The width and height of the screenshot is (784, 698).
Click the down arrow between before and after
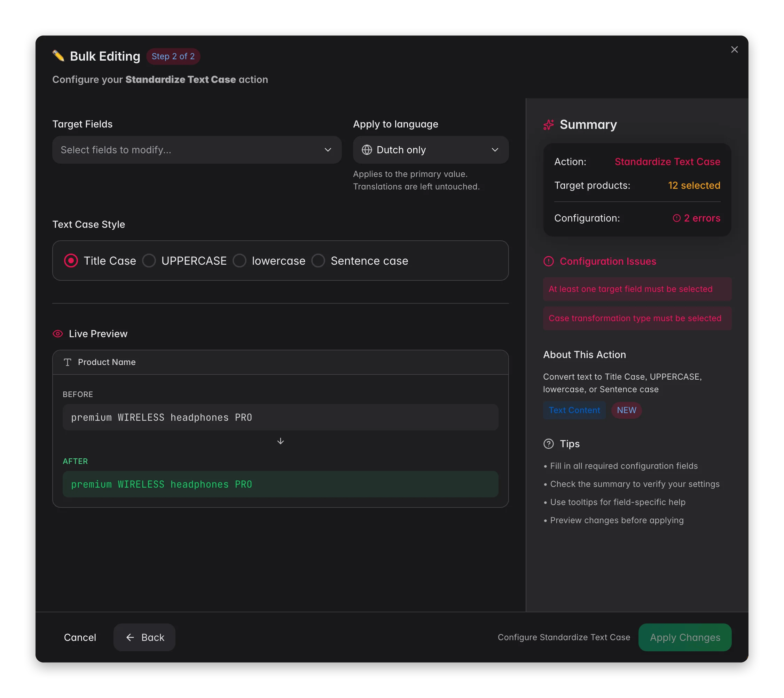pyautogui.click(x=280, y=441)
